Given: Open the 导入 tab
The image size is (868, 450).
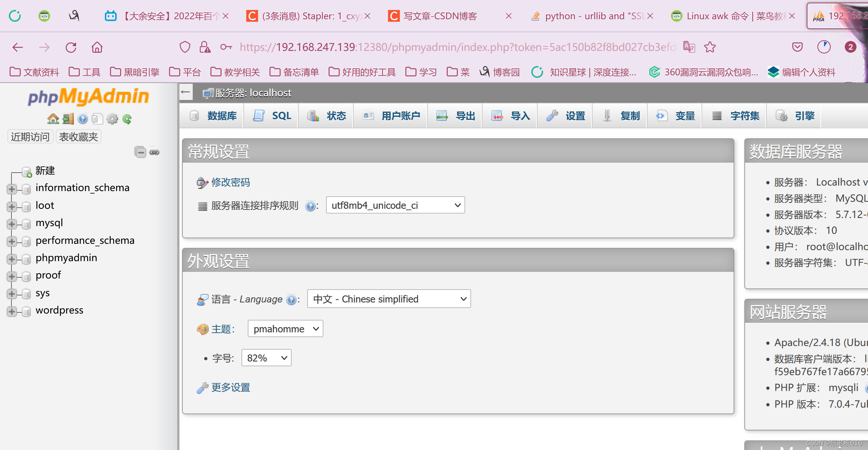Looking at the screenshot, I should click(x=510, y=116).
